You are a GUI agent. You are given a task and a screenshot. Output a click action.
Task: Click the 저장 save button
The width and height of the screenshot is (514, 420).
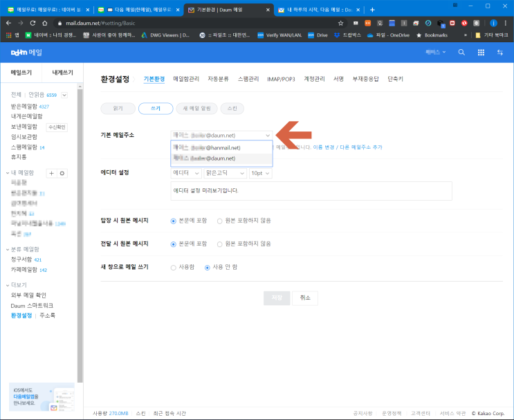[x=277, y=298]
